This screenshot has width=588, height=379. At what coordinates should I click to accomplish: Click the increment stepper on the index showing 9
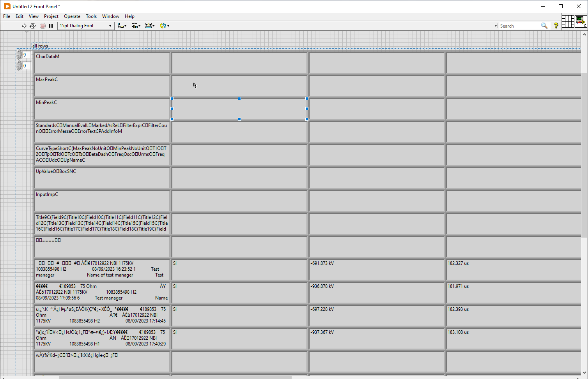tap(18, 52)
